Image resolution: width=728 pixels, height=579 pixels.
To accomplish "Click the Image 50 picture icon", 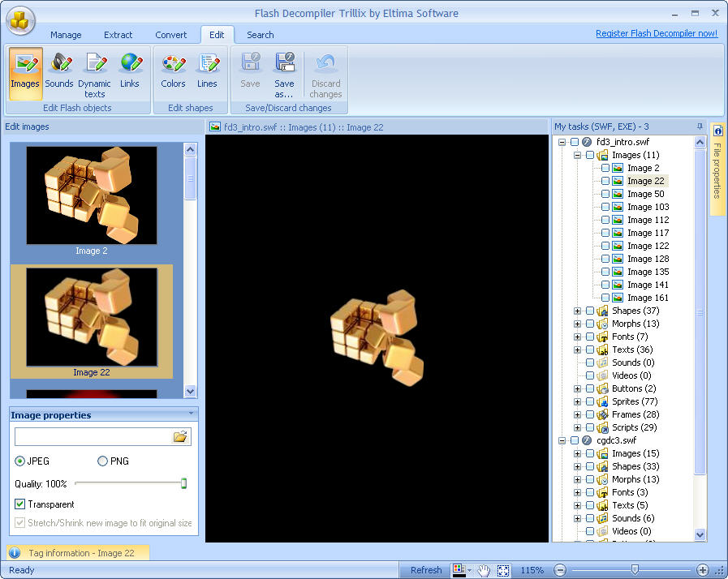I will pos(618,194).
